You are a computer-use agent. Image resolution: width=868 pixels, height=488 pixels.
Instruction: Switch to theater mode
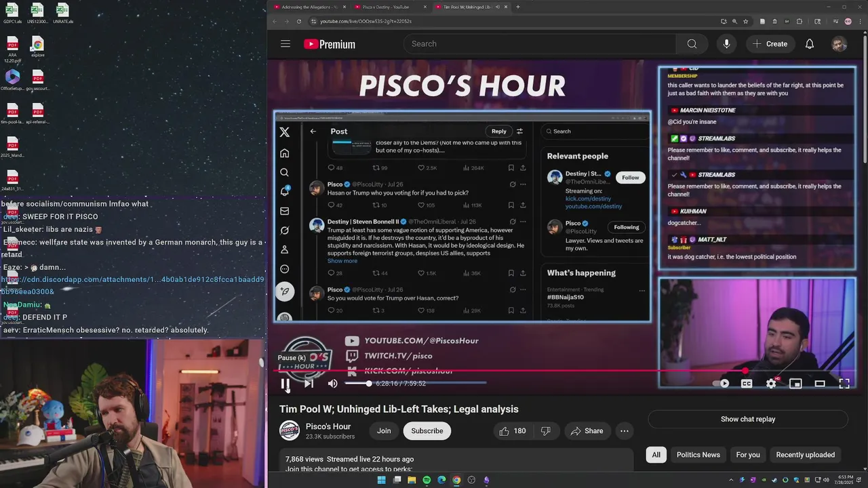[x=820, y=384]
